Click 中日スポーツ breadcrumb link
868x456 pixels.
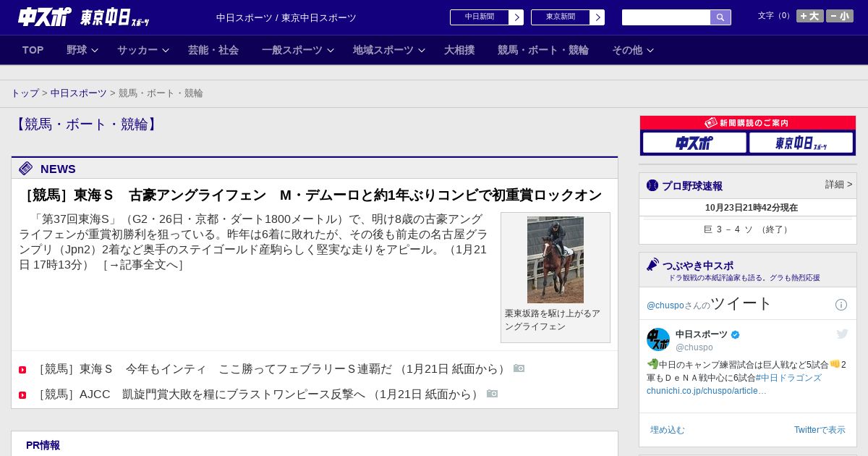coord(79,93)
